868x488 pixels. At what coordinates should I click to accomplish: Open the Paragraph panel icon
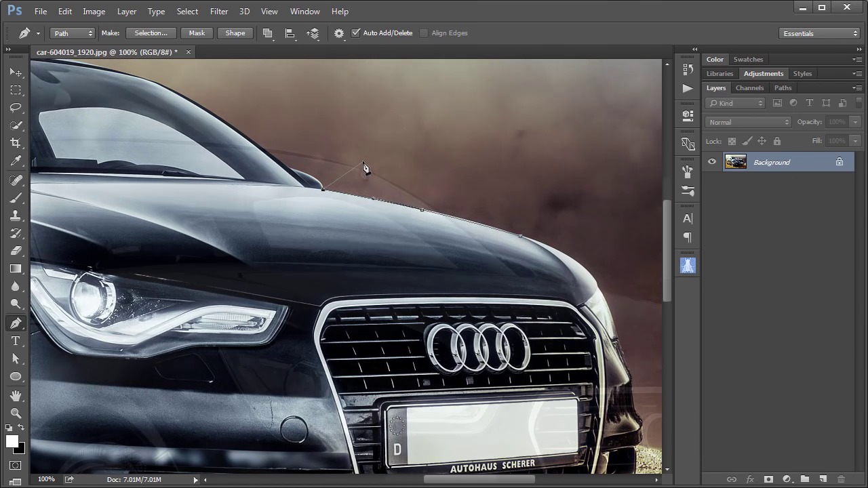click(688, 237)
